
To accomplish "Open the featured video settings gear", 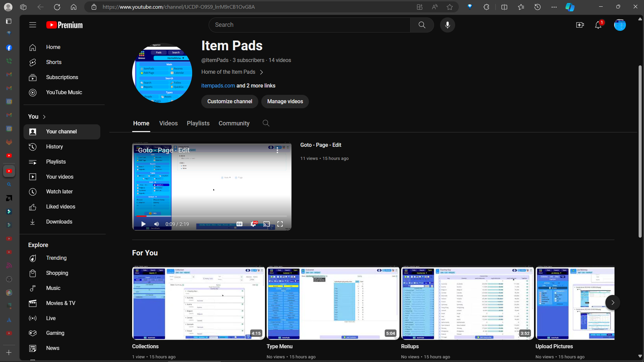I will [x=253, y=224].
